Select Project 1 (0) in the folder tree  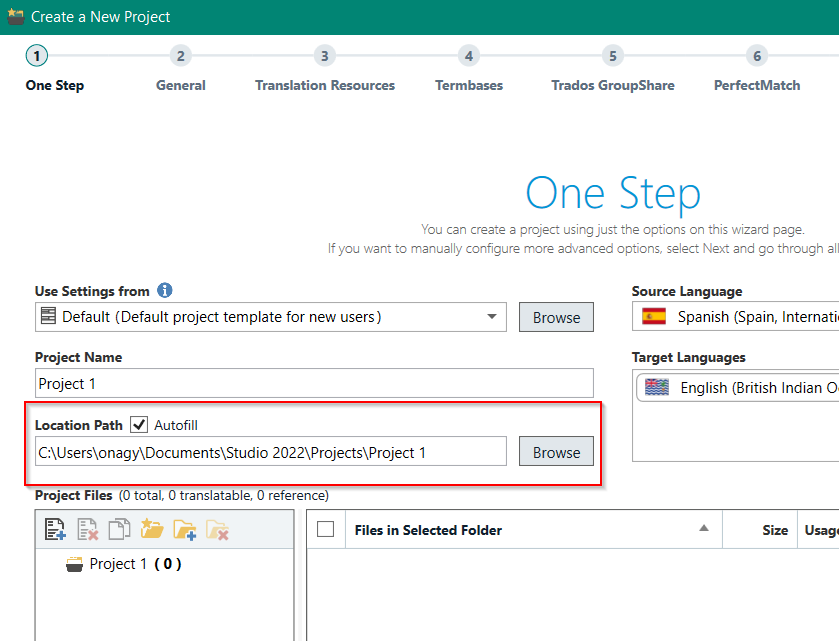tap(123, 564)
